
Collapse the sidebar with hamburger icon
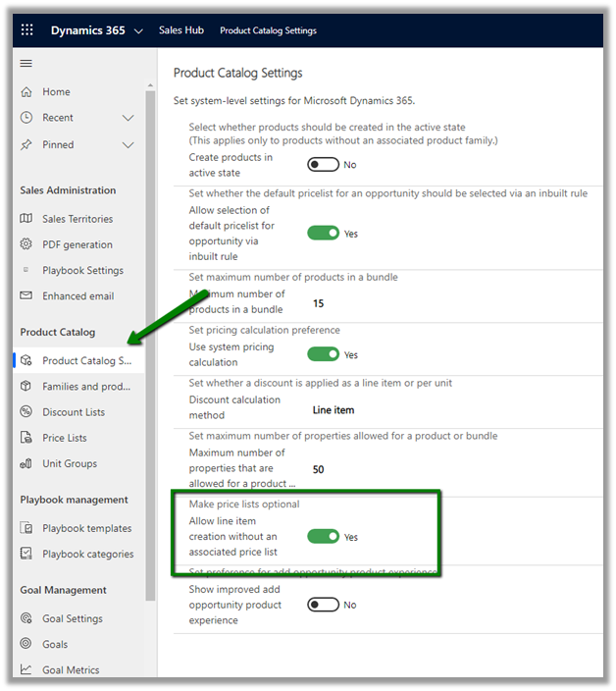pos(26,64)
